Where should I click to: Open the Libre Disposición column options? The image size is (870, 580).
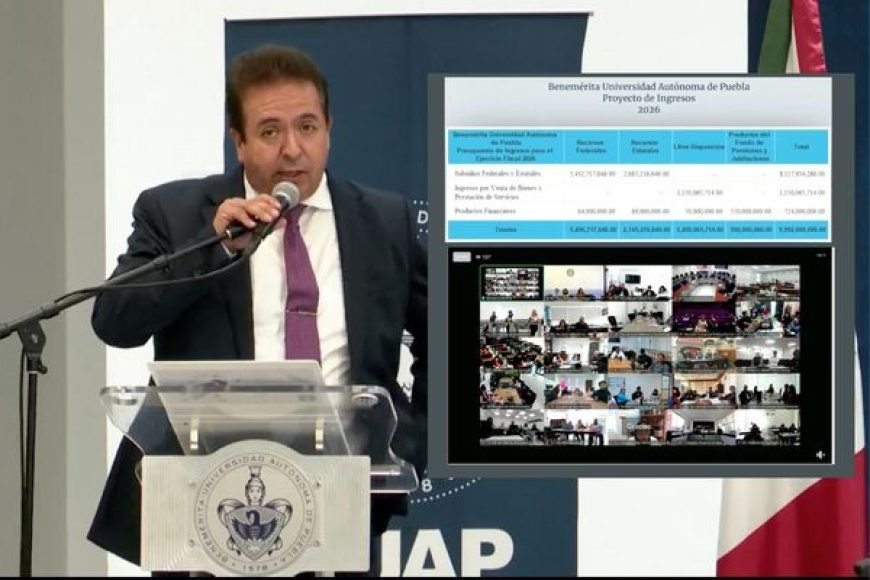tap(699, 145)
